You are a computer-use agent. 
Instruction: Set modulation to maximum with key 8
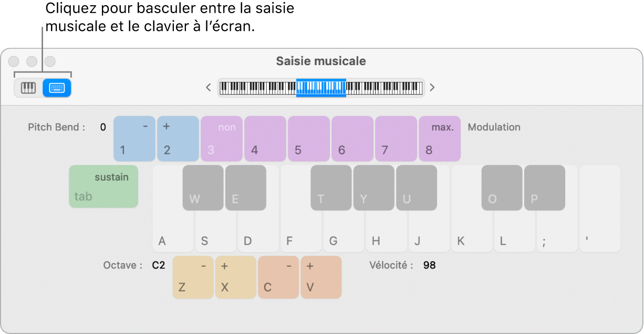(x=439, y=138)
